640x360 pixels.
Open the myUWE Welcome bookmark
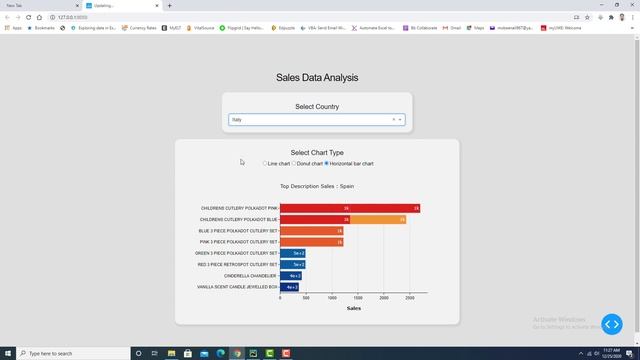point(561,28)
